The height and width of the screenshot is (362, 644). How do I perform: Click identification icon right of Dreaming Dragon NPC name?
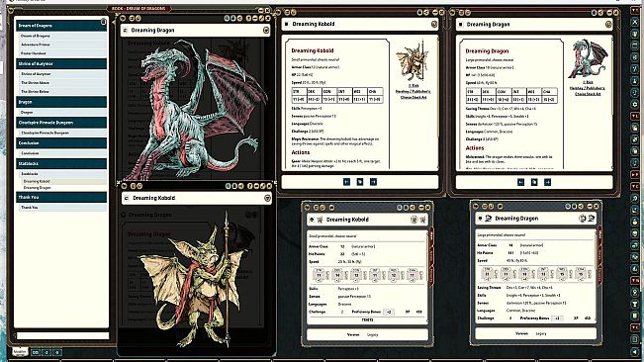click(x=583, y=219)
